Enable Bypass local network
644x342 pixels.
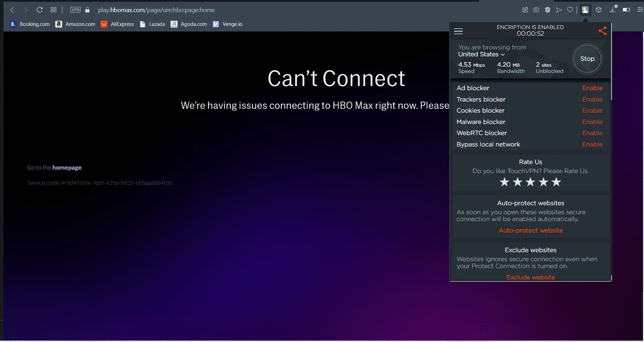(592, 144)
